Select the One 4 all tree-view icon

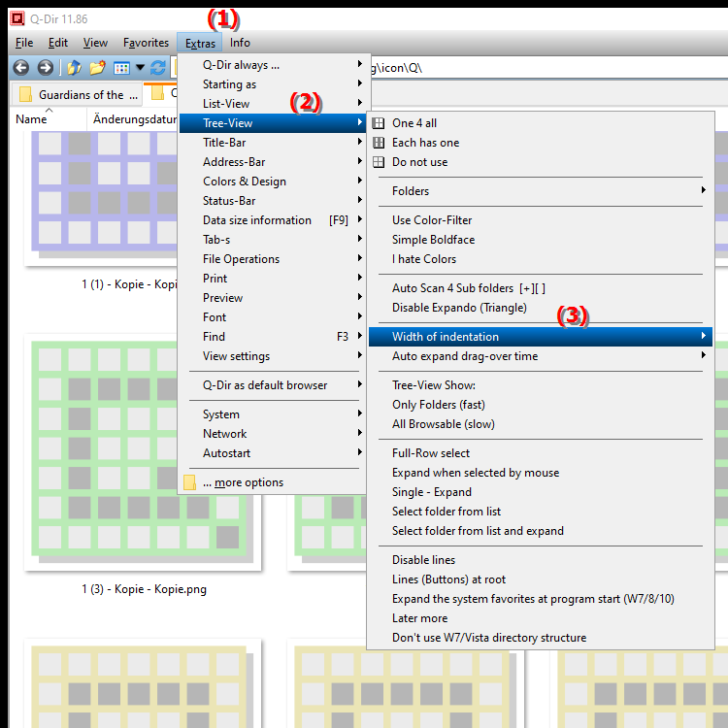click(x=379, y=123)
